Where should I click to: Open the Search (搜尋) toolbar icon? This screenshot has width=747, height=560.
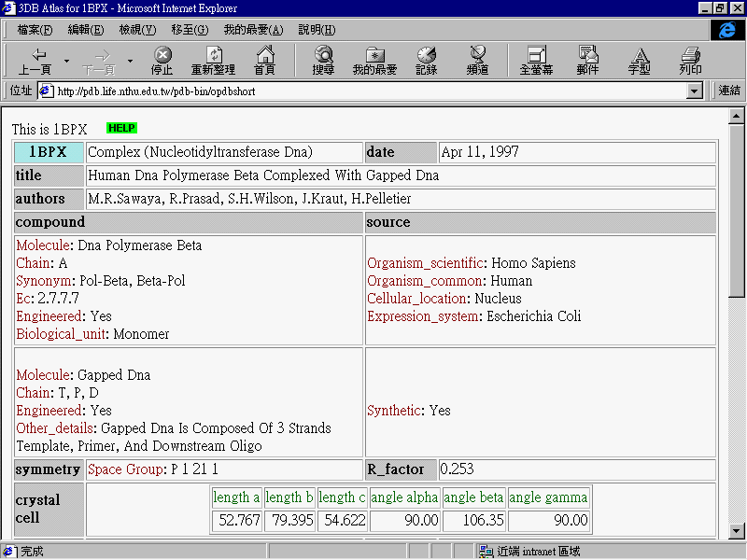pos(323,61)
